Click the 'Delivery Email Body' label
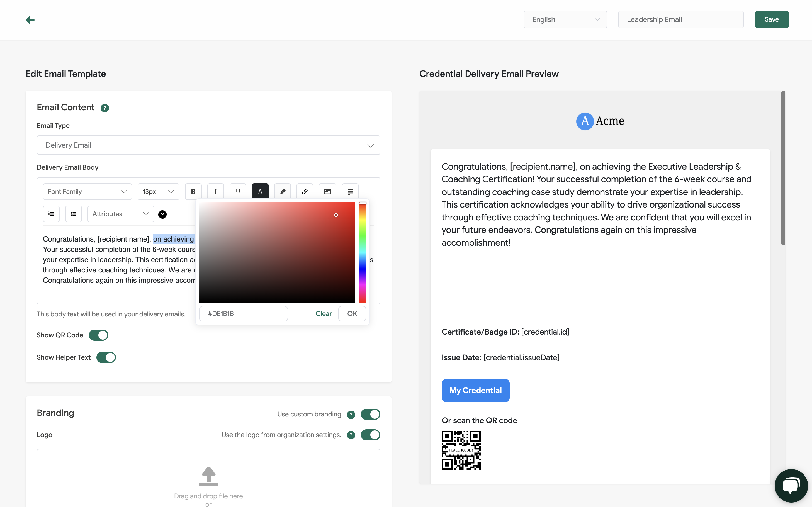This screenshot has width=812, height=507. 67,167
